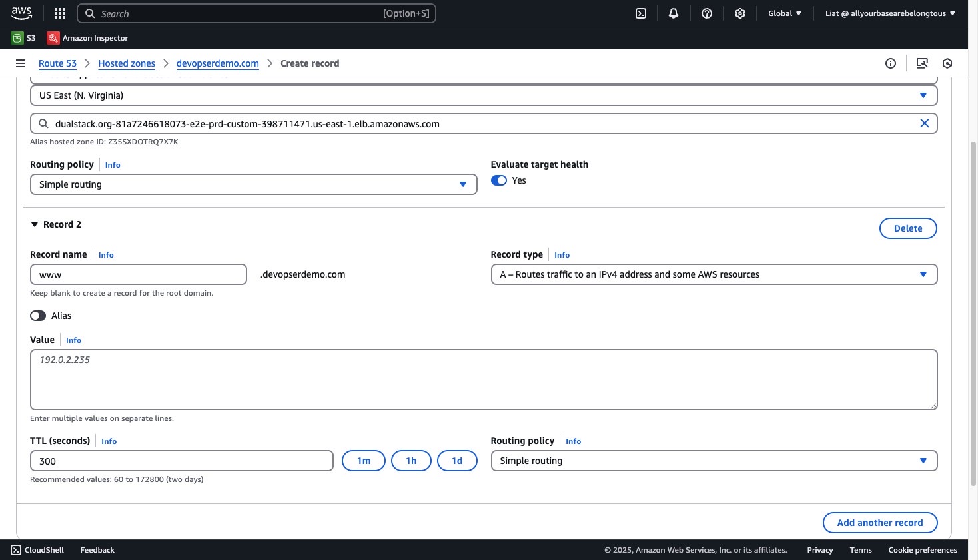Open Cookie preferences in footer
The width and height of the screenshot is (978, 560).
click(923, 550)
